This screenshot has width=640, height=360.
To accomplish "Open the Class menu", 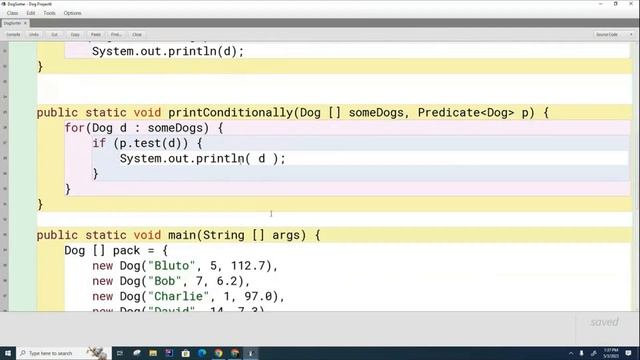I will (12, 13).
